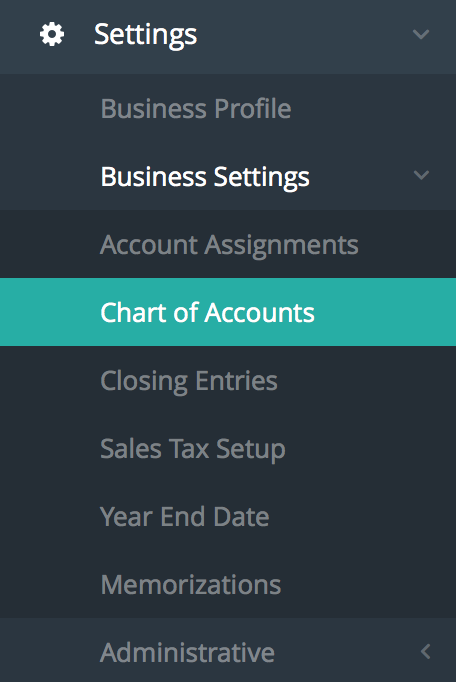
Task: Expand Administrative using the left chevron
Action: click(x=426, y=652)
